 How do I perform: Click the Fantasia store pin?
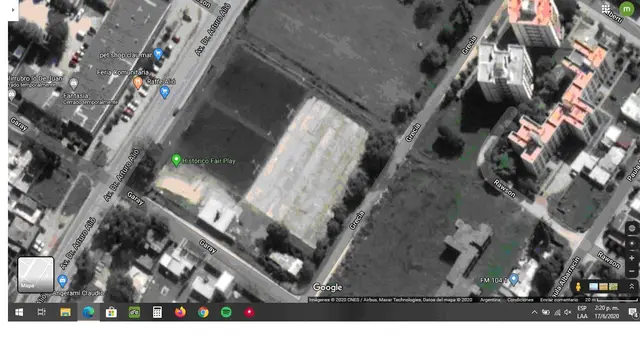tap(73, 84)
